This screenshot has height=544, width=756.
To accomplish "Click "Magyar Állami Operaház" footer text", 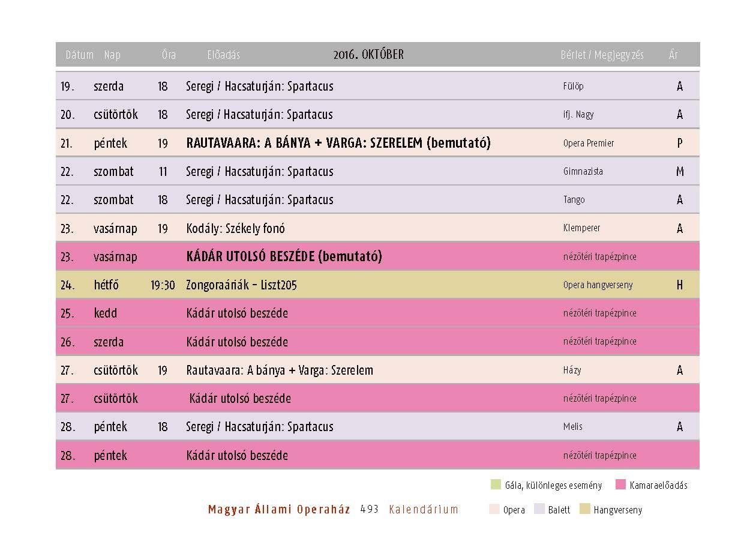I will pyautogui.click(x=279, y=510).
